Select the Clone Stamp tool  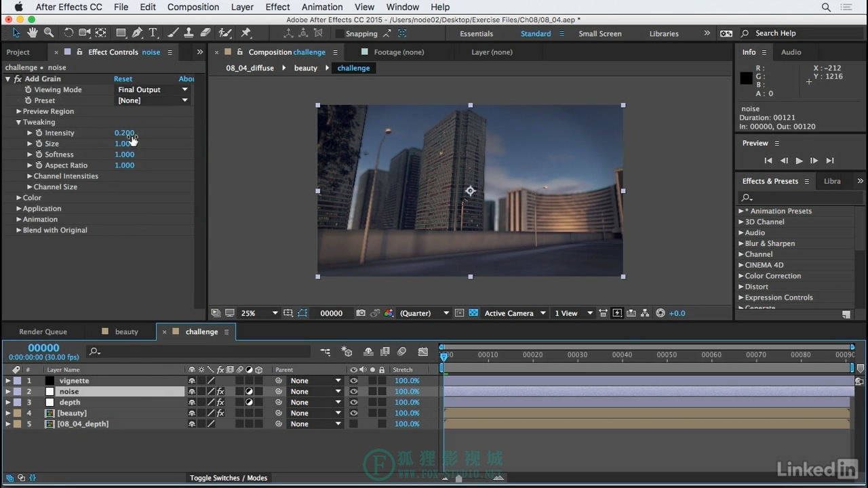tap(189, 33)
